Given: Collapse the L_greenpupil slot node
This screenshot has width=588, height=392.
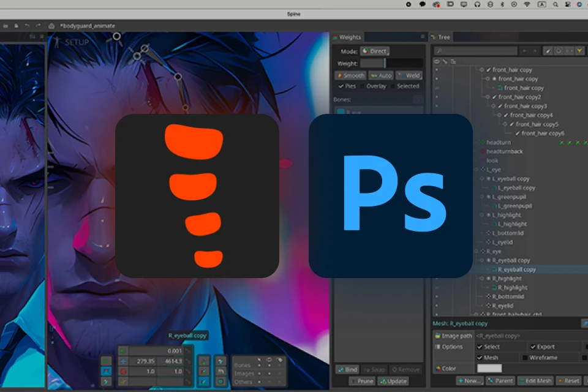Looking at the screenshot, I should (482, 197).
